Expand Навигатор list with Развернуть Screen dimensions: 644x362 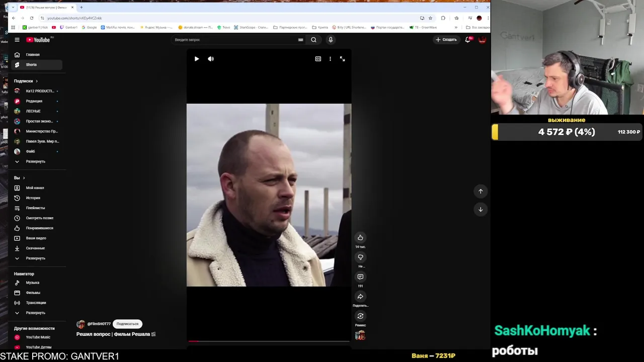pyautogui.click(x=36, y=313)
